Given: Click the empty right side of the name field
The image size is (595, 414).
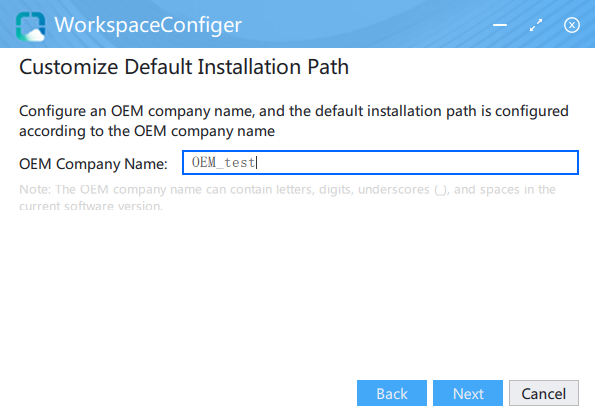Looking at the screenshot, I should click(x=417, y=162).
